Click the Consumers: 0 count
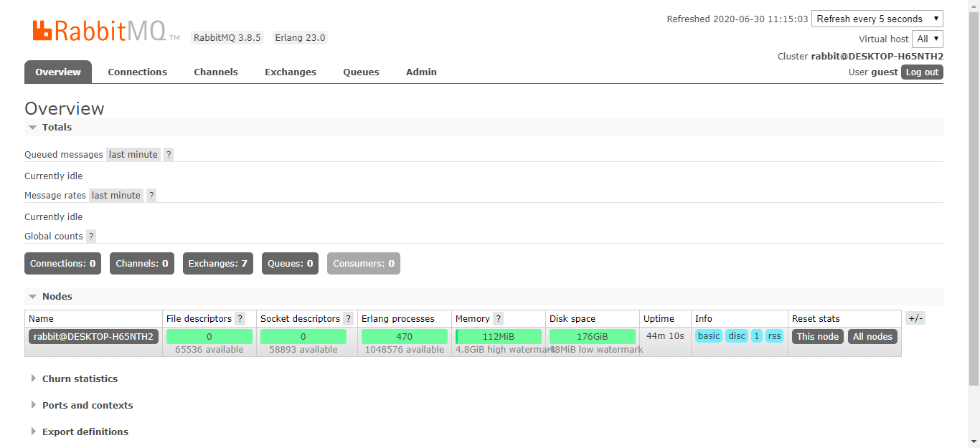The image size is (980, 448). coord(364,263)
